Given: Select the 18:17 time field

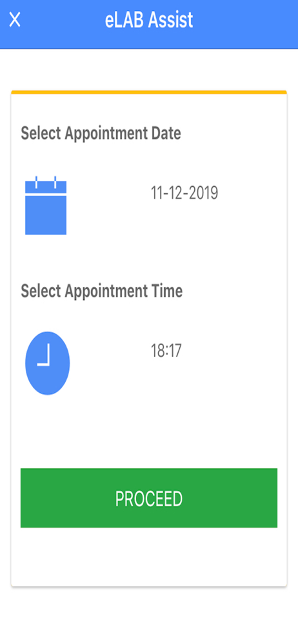Looking at the screenshot, I should tap(166, 351).
